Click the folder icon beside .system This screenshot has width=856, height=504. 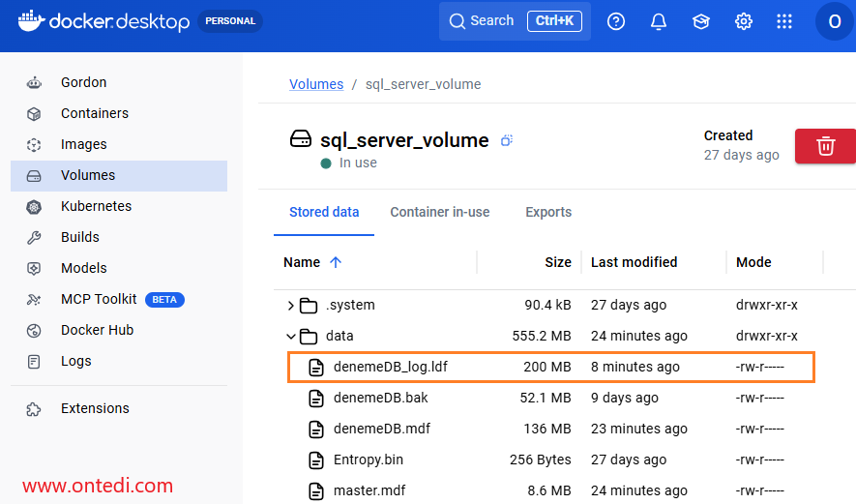(309, 306)
